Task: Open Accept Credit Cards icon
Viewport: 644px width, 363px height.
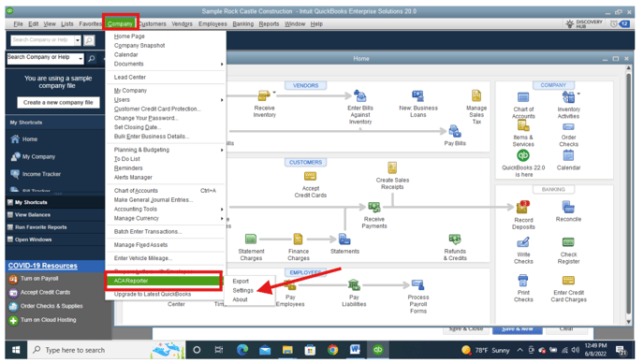Action: pos(310,176)
